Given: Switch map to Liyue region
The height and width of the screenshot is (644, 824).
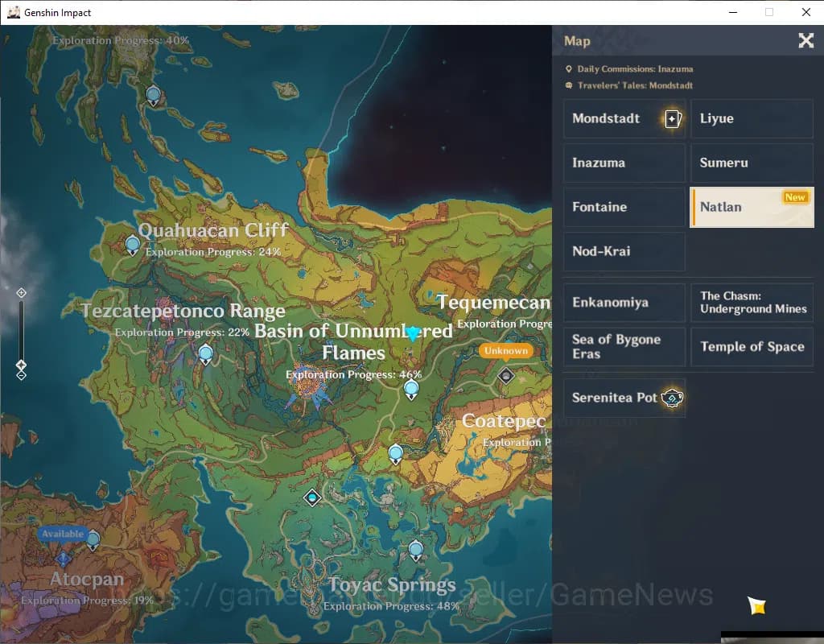Looking at the screenshot, I should [752, 119].
